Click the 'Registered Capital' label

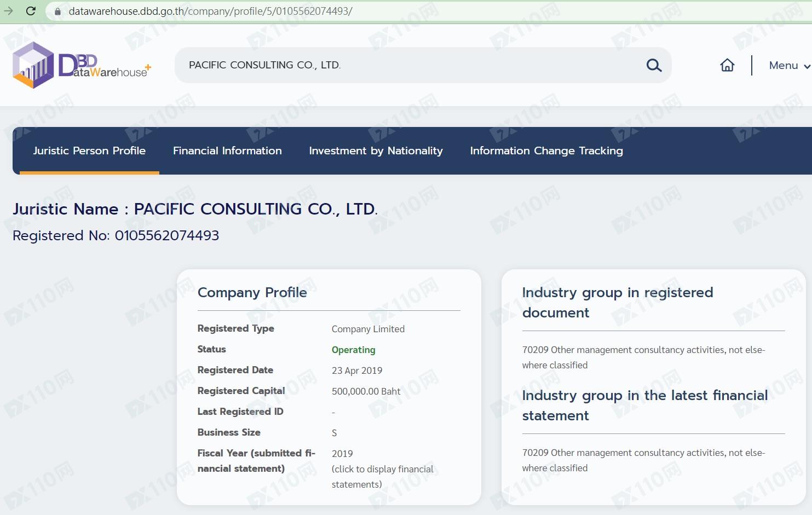pos(241,391)
